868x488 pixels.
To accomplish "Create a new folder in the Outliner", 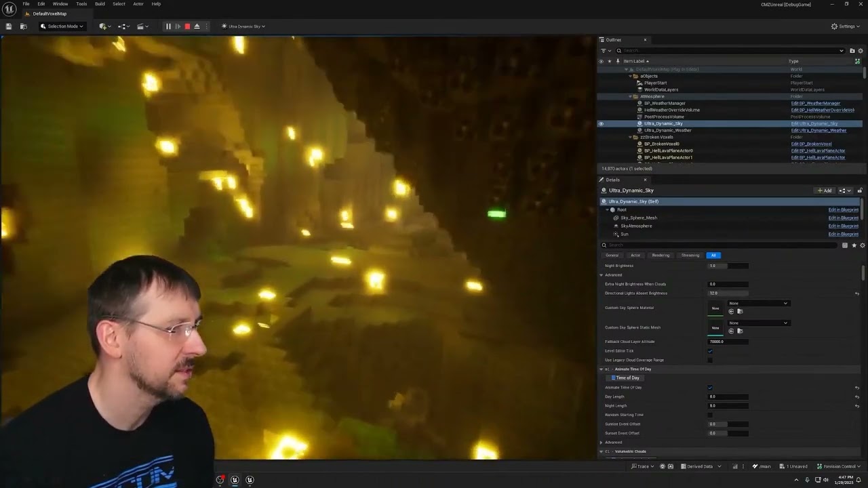I will 852,51.
